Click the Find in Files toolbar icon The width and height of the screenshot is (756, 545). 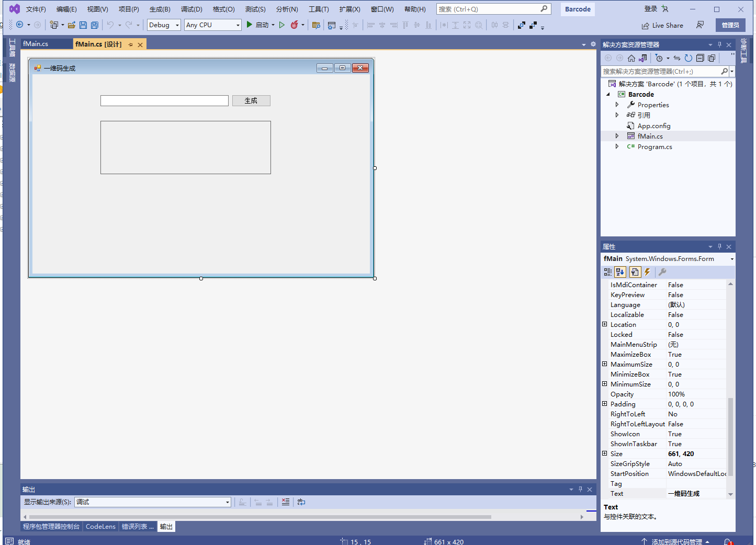[x=316, y=25]
